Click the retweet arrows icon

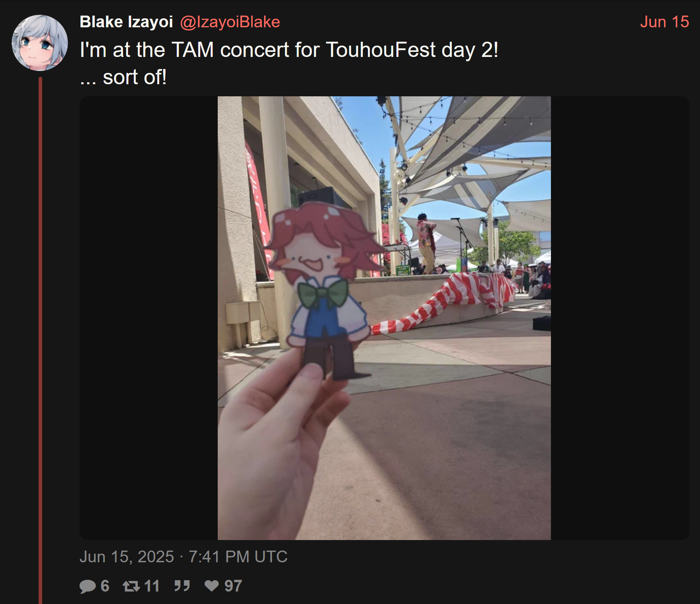[x=131, y=586]
